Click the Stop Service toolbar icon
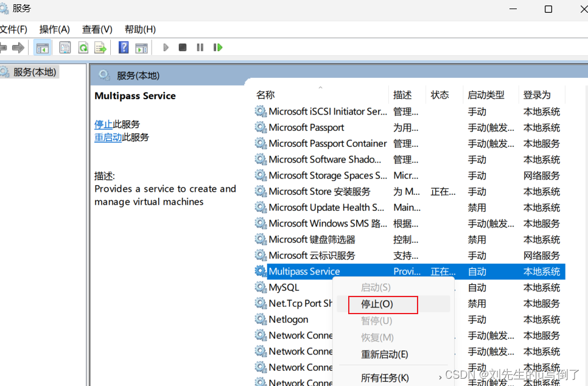Image resolution: width=588 pixels, height=386 pixels. (183, 47)
